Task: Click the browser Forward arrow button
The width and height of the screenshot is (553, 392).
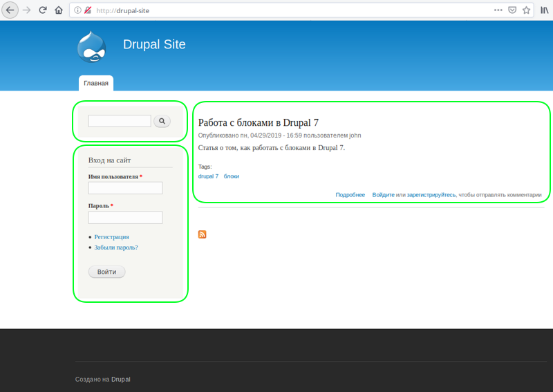Action: point(26,10)
